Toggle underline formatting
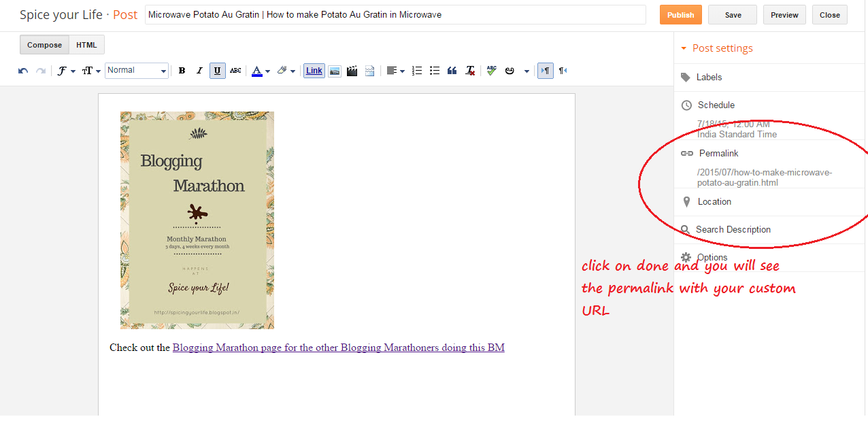 [218, 71]
